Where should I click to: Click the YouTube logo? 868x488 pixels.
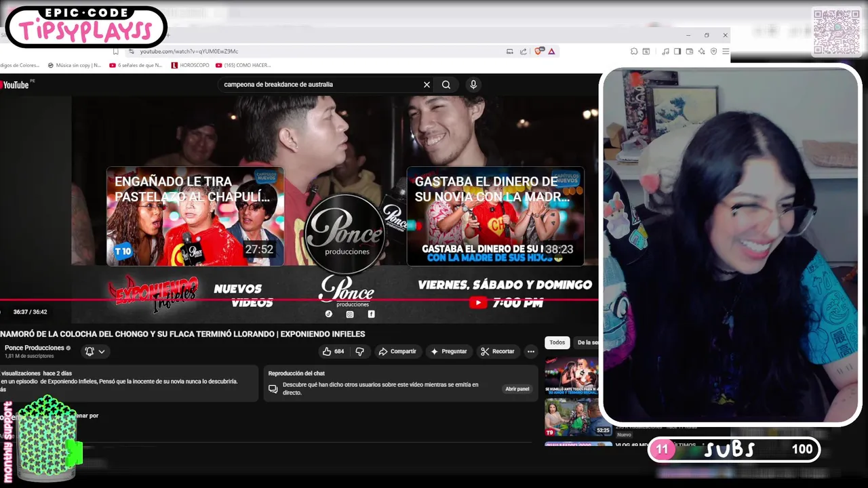click(15, 85)
